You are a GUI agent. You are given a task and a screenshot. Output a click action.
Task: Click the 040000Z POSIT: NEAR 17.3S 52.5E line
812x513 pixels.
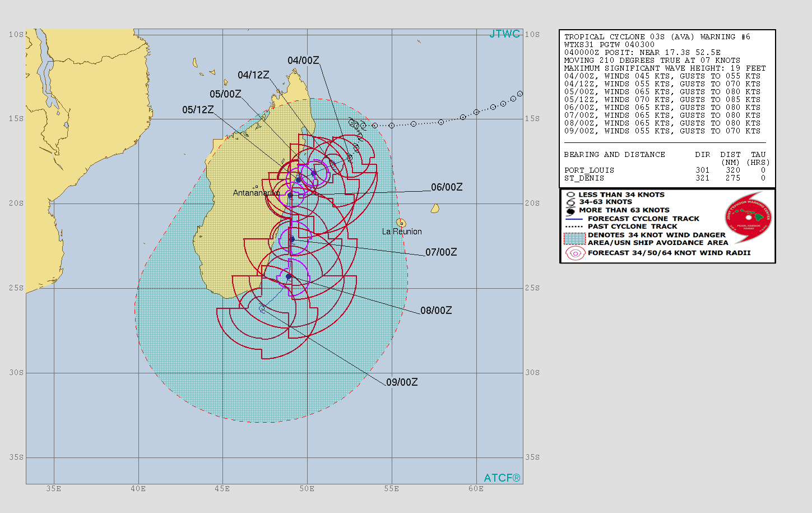pyautogui.click(x=642, y=53)
